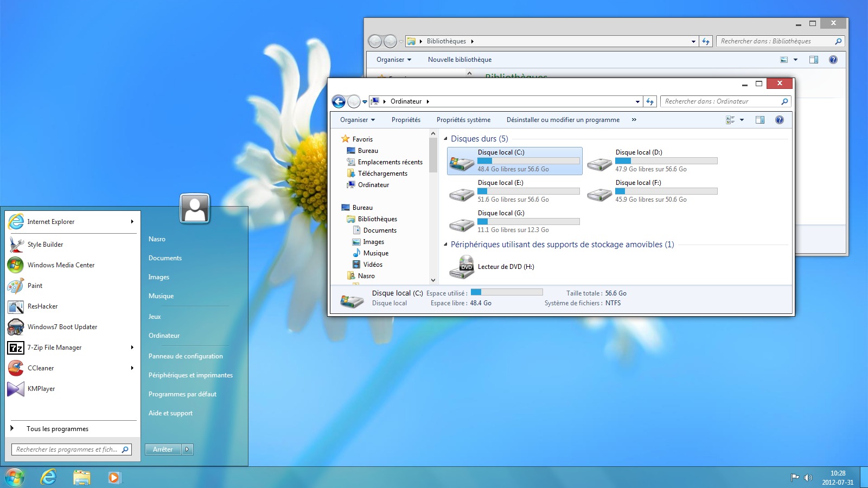Expand 7-Zip File Manager submenu arrow
Image resolution: width=868 pixels, height=488 pixels.
coord(132,348)
